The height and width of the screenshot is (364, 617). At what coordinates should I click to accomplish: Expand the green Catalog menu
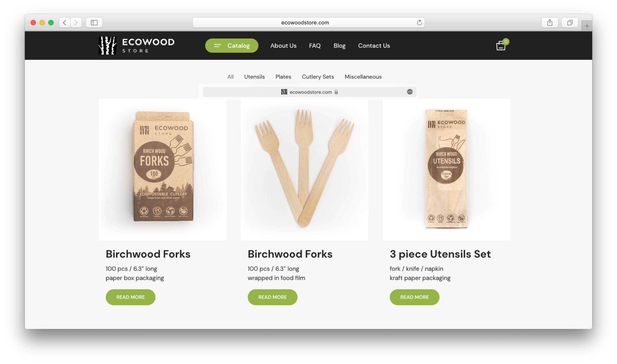point(232,46)
